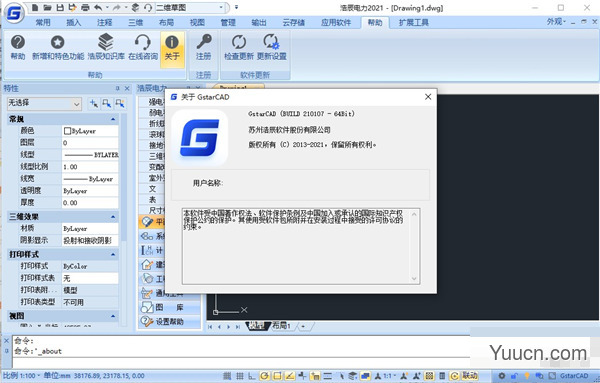Click the Save icon in quick access toolbar
Screen dimensions: 600x383
60,7
